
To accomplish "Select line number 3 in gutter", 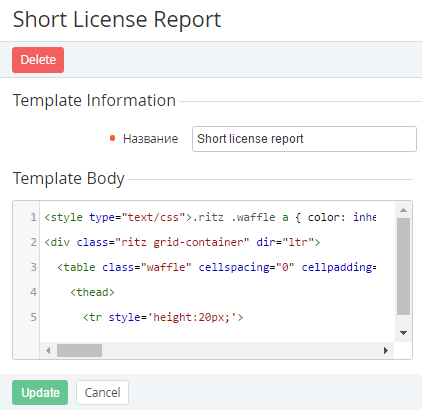I will click(x=33, y=267).
